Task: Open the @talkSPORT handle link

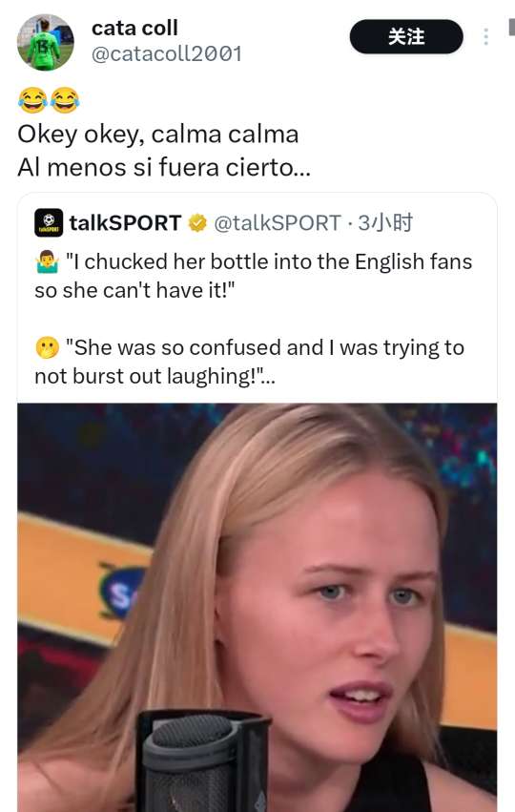Action: coord(278,223)
